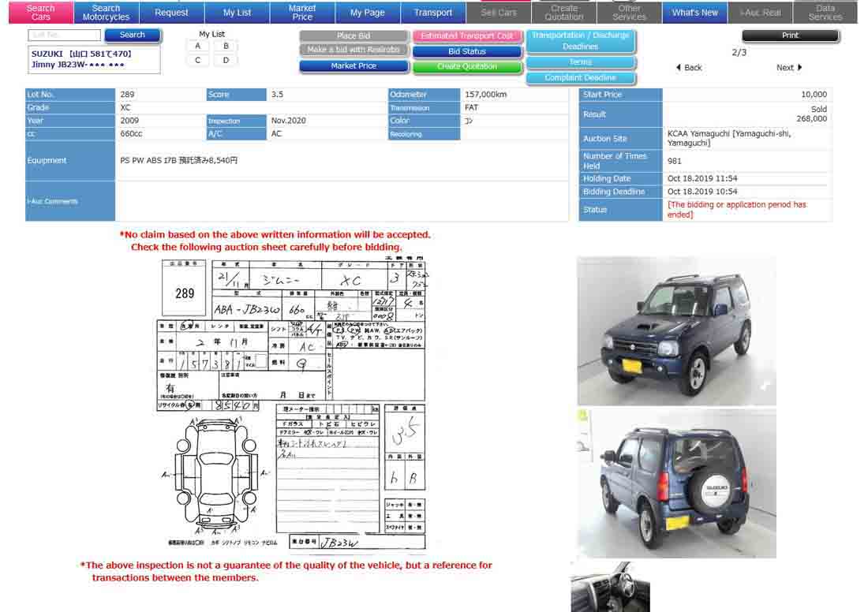
Task: Click the green Create Quotation button
Action: [x=466, y=66]
